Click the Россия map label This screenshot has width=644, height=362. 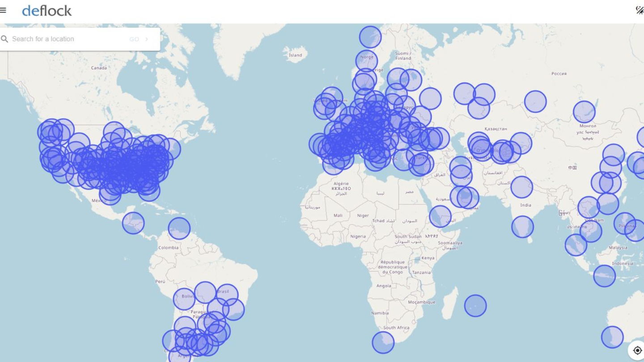pyautogui.click(x=559, y=73)
